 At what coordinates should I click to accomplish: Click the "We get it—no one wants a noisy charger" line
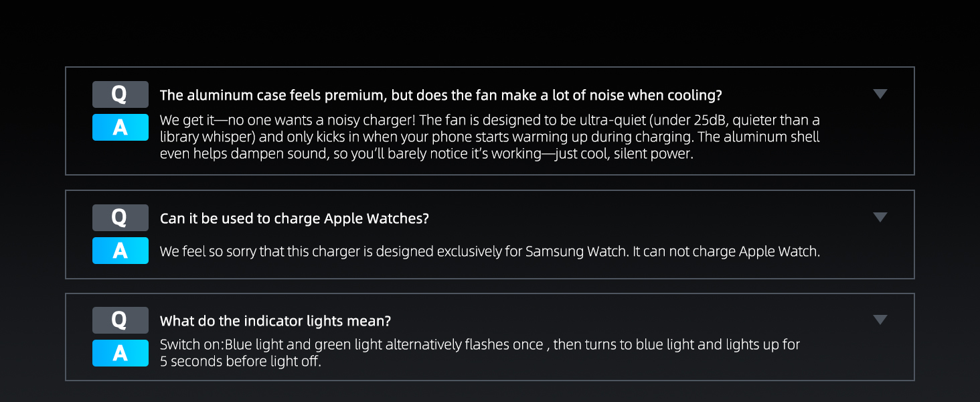pos(490,121)
